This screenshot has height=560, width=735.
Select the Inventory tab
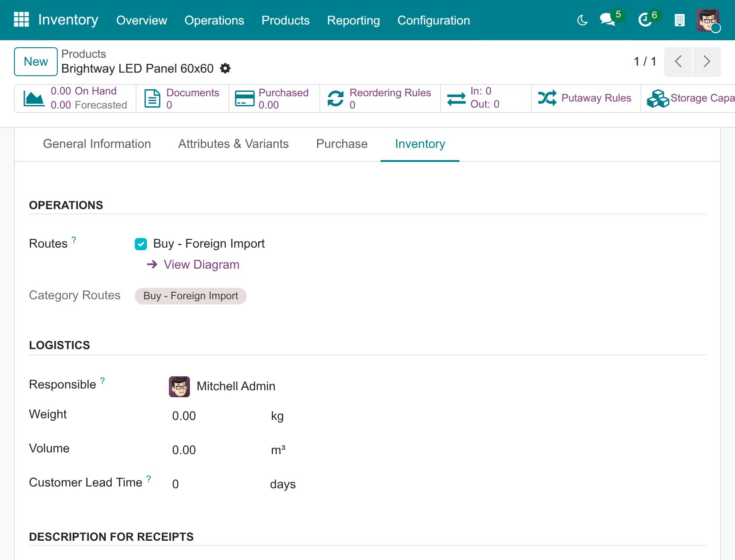tap(420, 144)
